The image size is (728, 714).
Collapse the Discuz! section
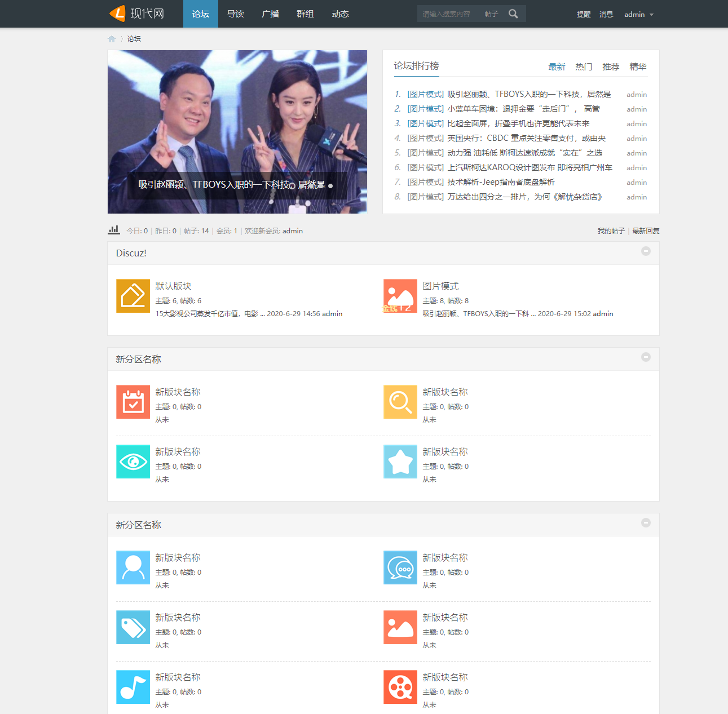point(646,251)
